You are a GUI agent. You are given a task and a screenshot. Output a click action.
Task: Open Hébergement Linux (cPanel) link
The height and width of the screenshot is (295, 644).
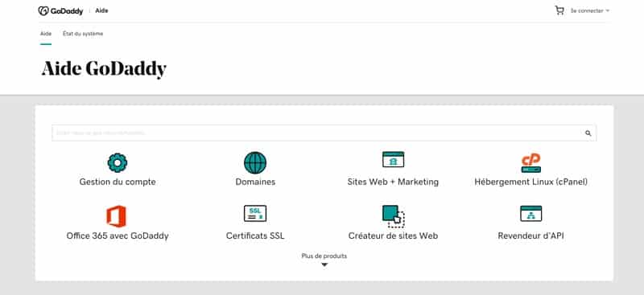pyautogui.click(x=530, y=182)
